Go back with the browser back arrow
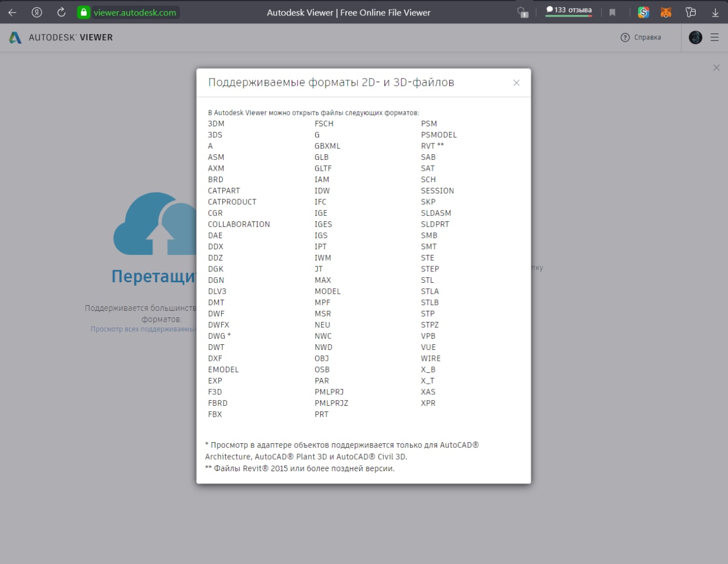Screen dimensions: 728x564 [x=13, y=13]
